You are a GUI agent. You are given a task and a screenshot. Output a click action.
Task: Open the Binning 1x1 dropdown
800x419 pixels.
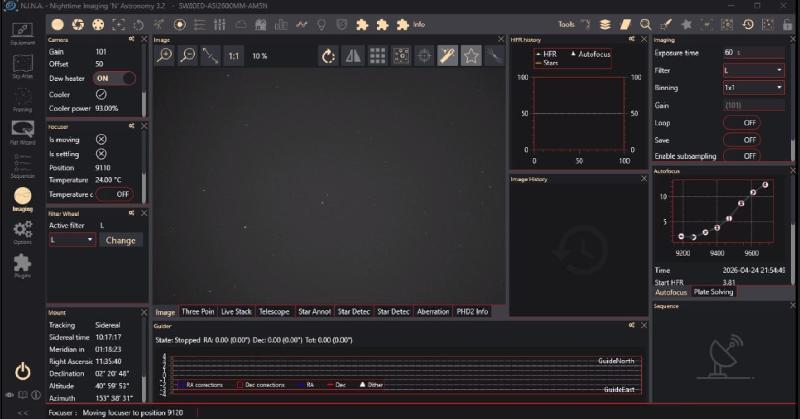pyautogui.click(x=754, y=88)
